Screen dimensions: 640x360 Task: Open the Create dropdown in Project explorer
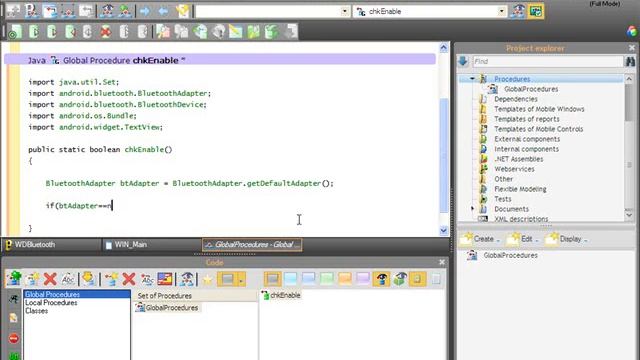pos(480,239)
